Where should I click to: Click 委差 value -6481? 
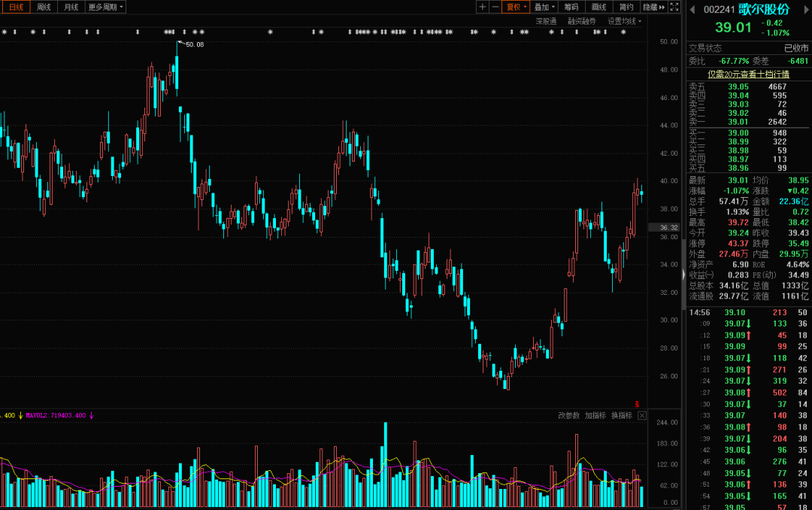click(x=798, y=61)
